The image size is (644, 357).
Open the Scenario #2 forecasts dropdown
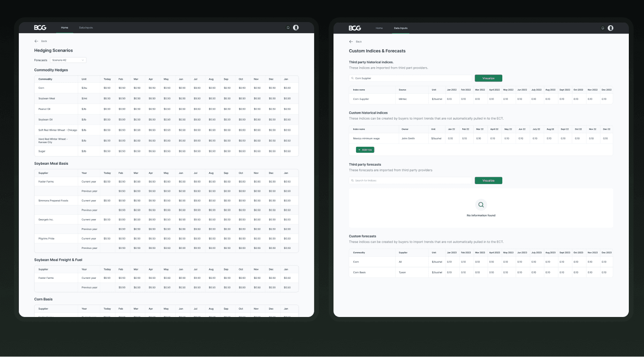click(68, 60)
